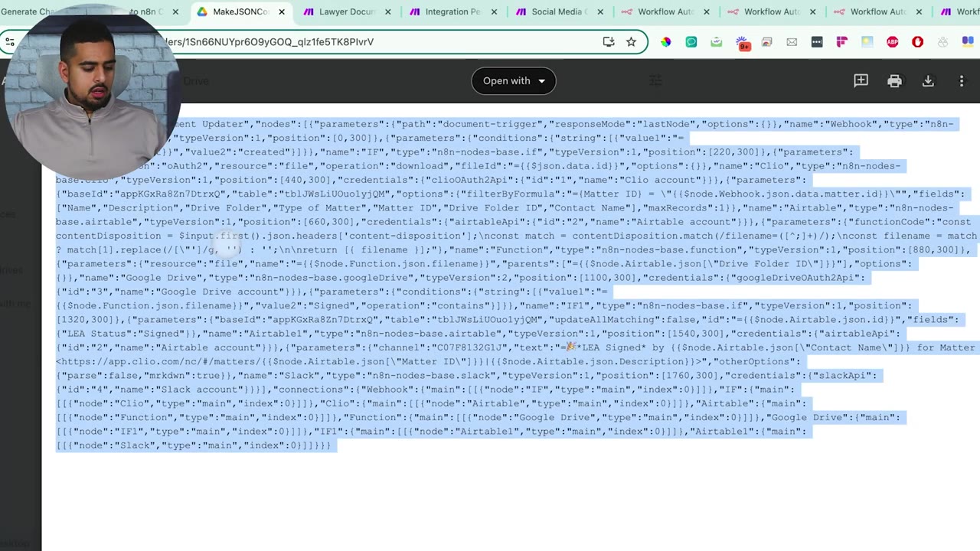Download the JSON file with download icon

pos(928,80)
